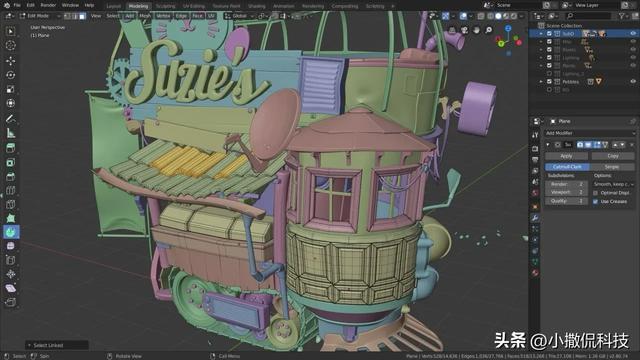Click the outliner search field
640x360 pixels.
click(588, 16)
